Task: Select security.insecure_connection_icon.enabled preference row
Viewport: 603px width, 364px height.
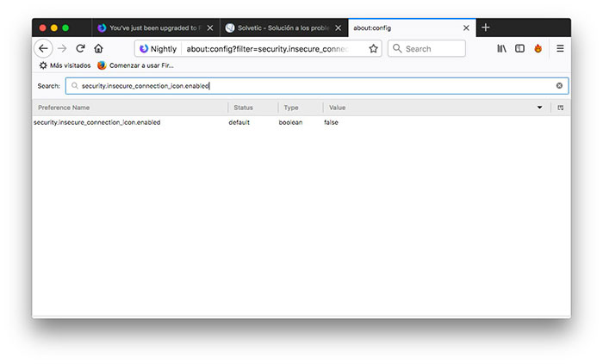Action: point(301,122)
